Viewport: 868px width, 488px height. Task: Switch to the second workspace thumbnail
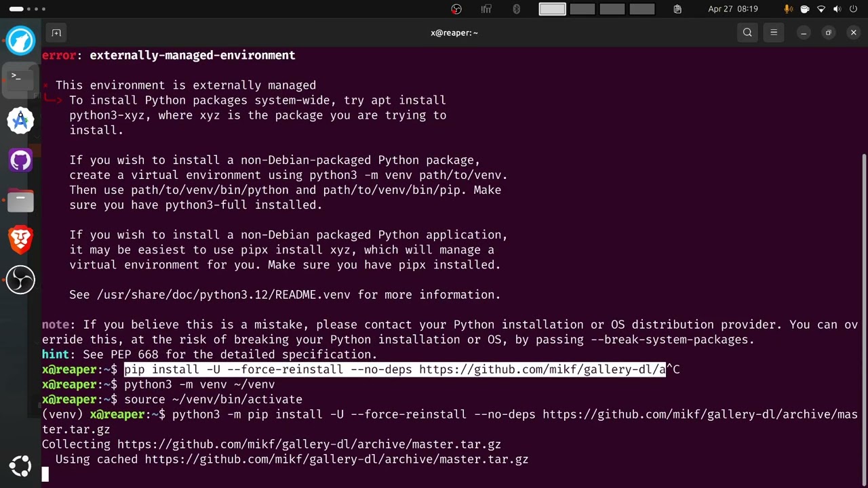[582, 9]
